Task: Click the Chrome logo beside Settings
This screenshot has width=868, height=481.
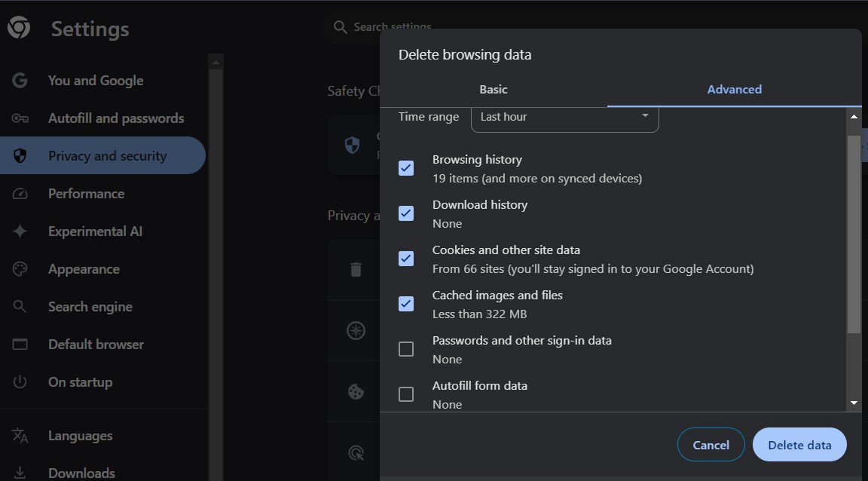Action: (19, 28)
